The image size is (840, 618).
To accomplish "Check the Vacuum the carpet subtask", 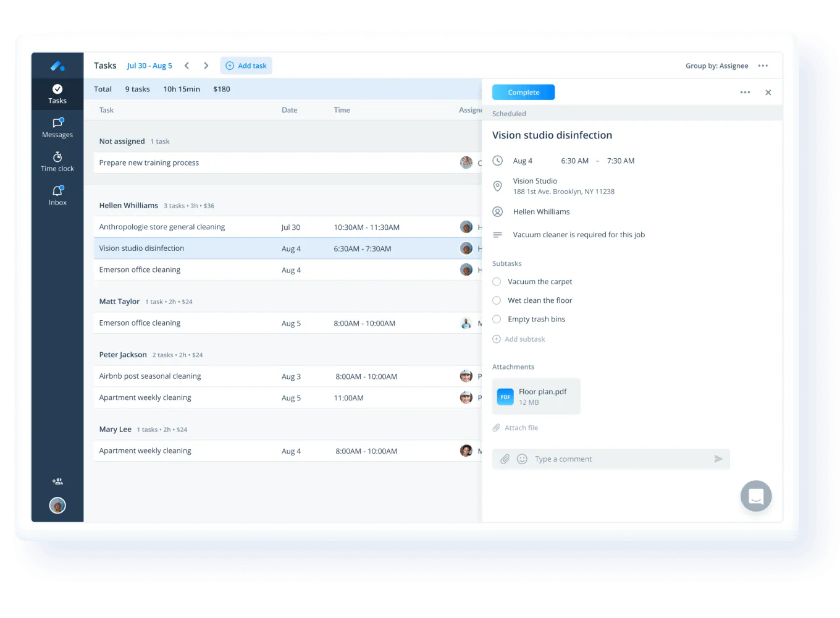I will pyautogui.click(x=497, y=282).
